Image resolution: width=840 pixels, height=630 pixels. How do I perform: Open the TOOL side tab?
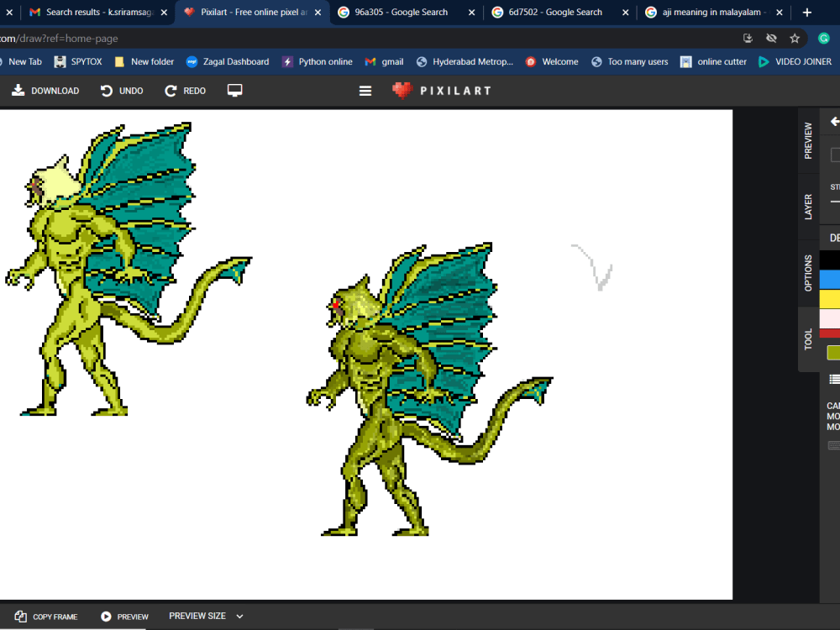coord(808,339)
